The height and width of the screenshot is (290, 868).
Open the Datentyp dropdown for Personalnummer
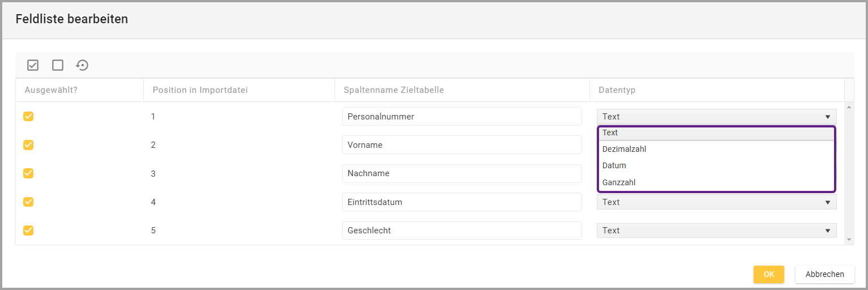716,117
